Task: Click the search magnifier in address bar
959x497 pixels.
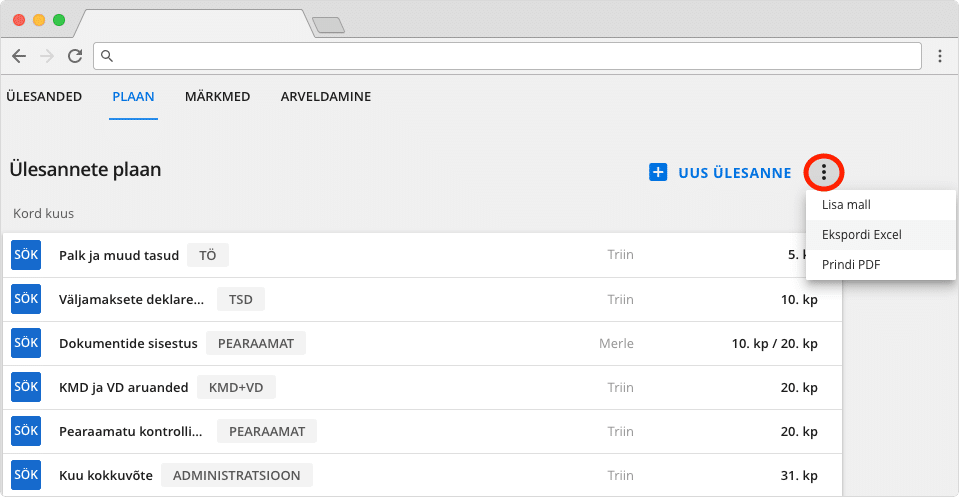Action: point(107,56)
